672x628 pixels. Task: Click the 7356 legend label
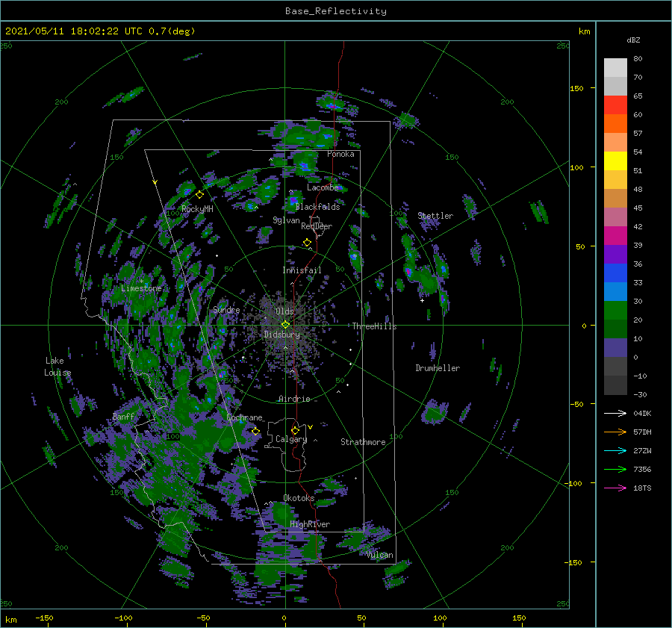pos(642,470)
